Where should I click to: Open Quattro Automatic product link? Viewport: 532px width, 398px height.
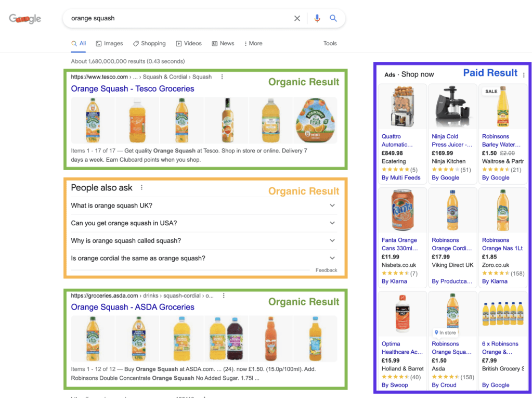(397, 140)
